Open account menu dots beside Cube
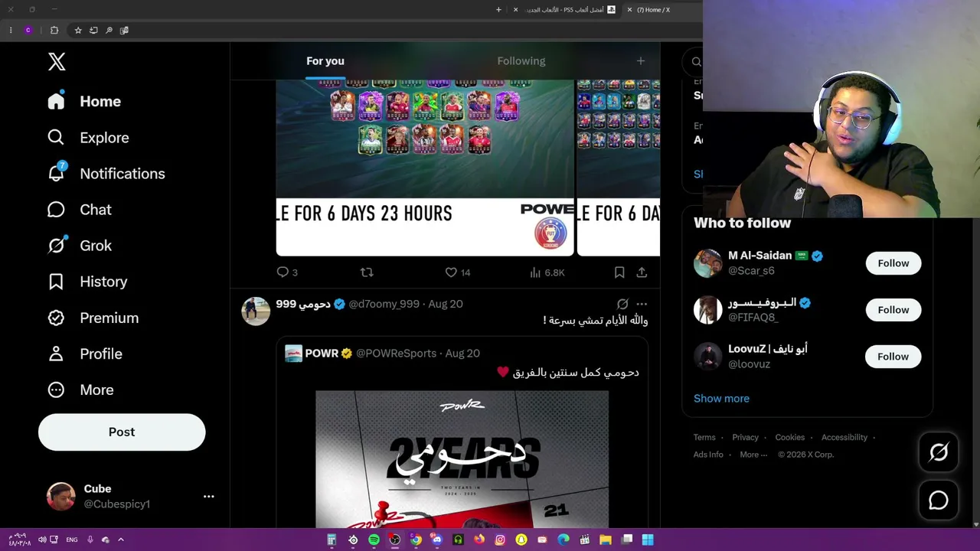 pos(208,496)
